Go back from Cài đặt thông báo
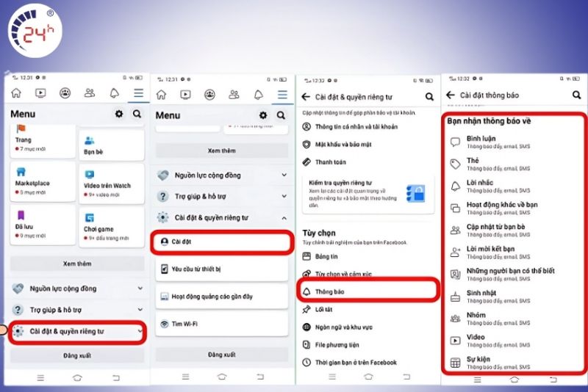Viewport: 588px width, 392px height. (451, 95)
